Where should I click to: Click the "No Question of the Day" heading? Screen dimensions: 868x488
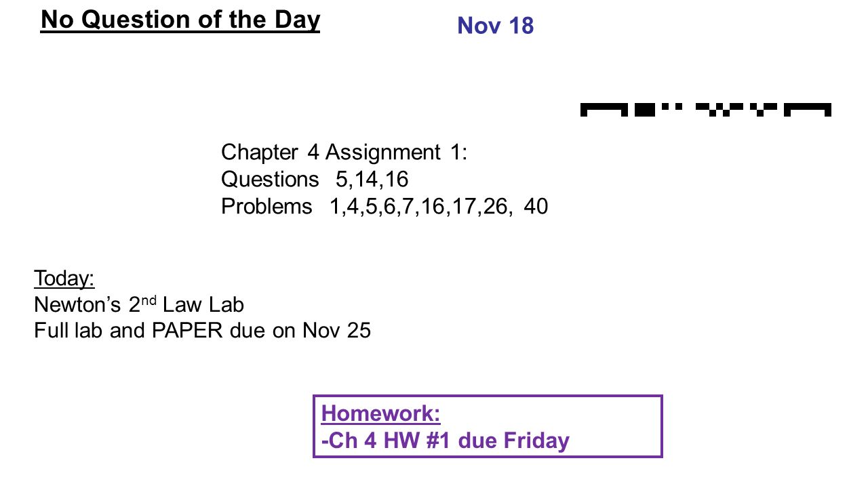tap(180, 20)
